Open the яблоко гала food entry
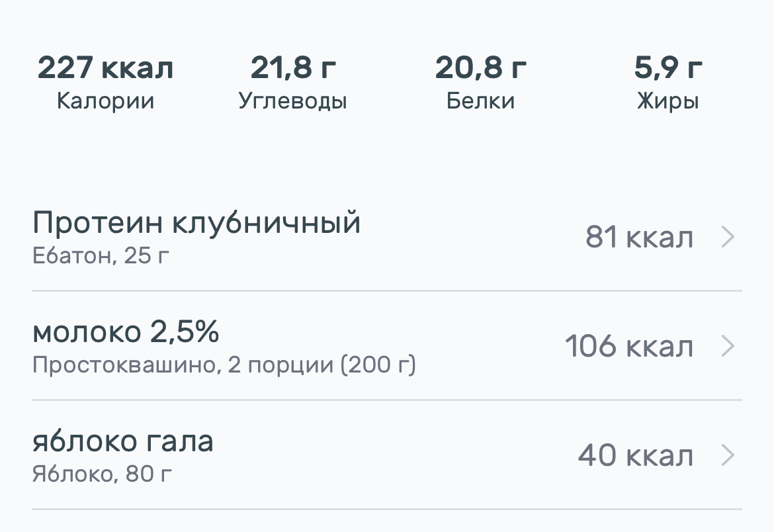Screen dimensions: 774x532 (123, 442)
